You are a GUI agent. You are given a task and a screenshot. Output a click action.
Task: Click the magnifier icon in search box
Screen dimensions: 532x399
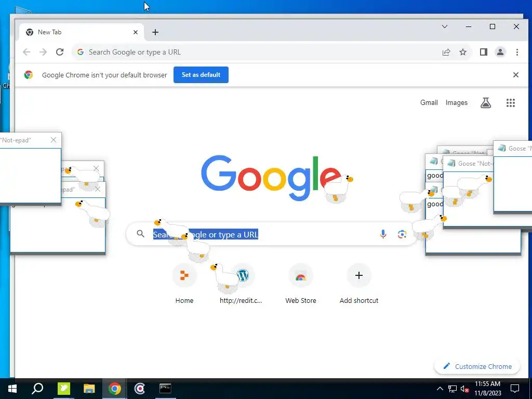[140, 234]
